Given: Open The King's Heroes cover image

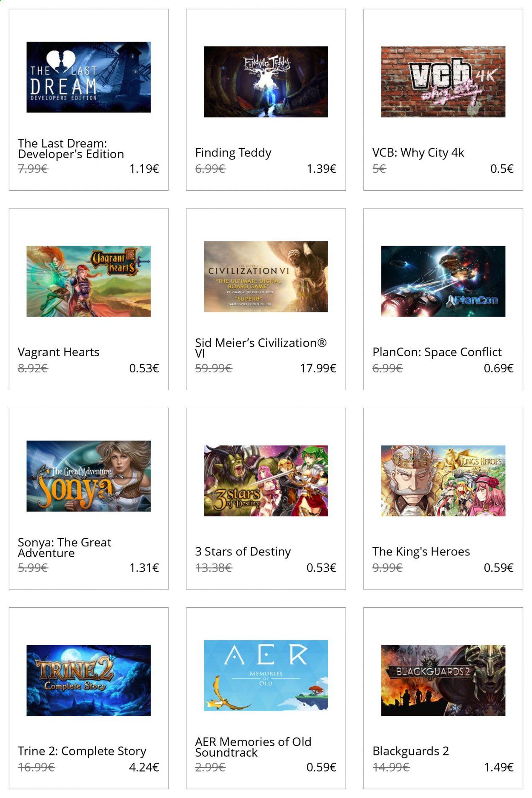Looking at the screenshot, I should pyautogui.click(x=443, y=481).
